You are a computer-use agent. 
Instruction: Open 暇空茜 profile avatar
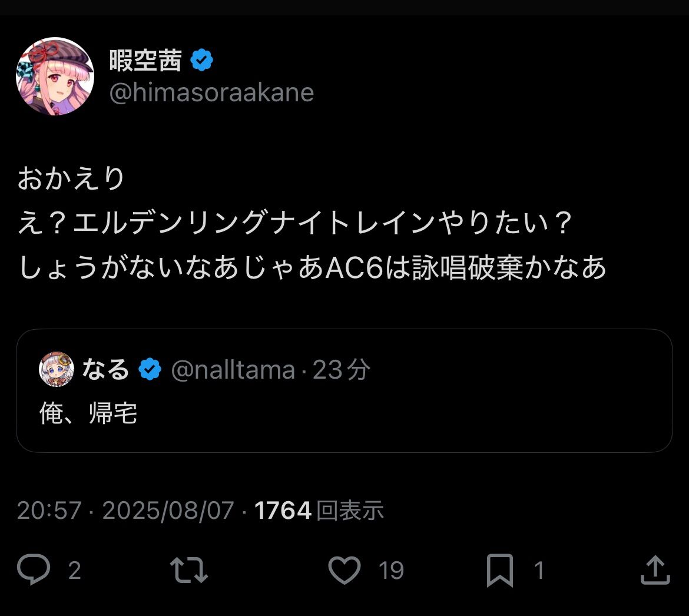tap(55, 76)
